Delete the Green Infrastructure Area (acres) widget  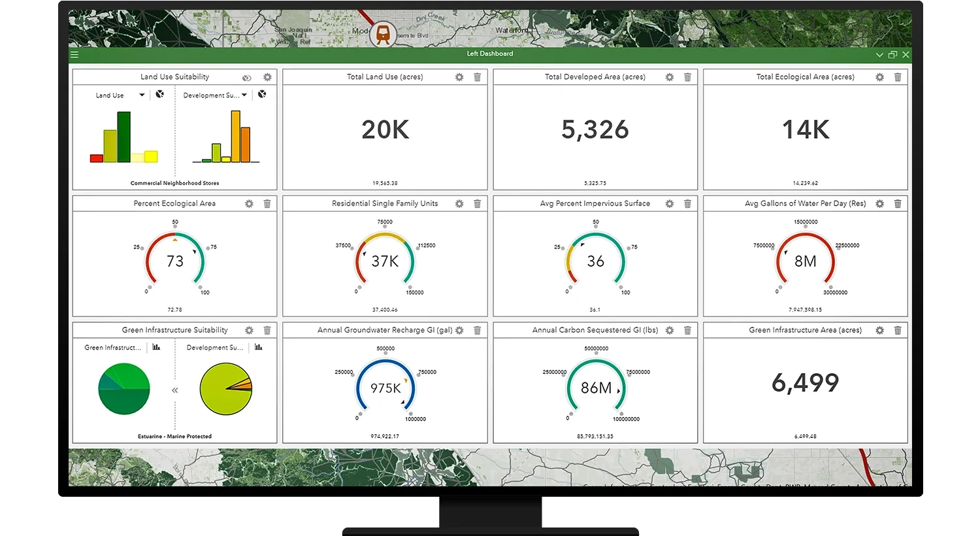coord(898,331)
